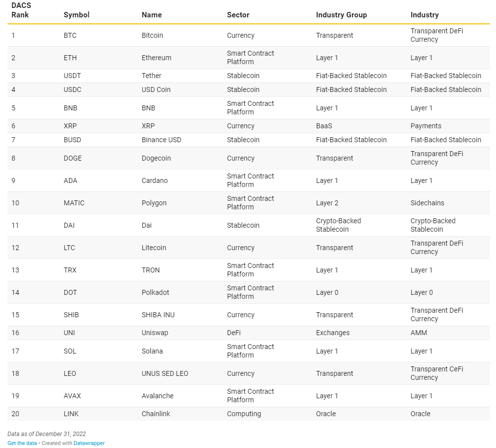This screenshot has width=496, height=448.
Task: Select the USDT symbol cell
Action: [72, 76]
